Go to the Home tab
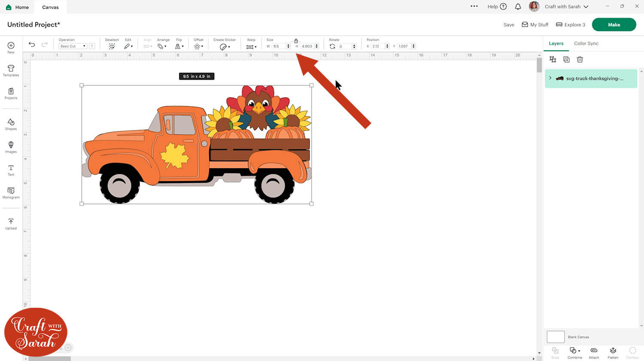644x361 pixels. pos(18,7)
